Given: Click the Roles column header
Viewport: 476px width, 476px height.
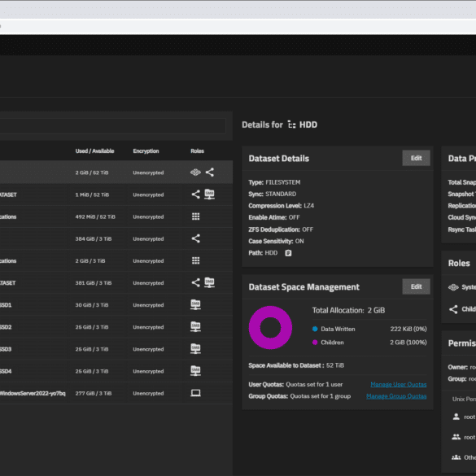Looking at the screenshot, I should [198, 151].
